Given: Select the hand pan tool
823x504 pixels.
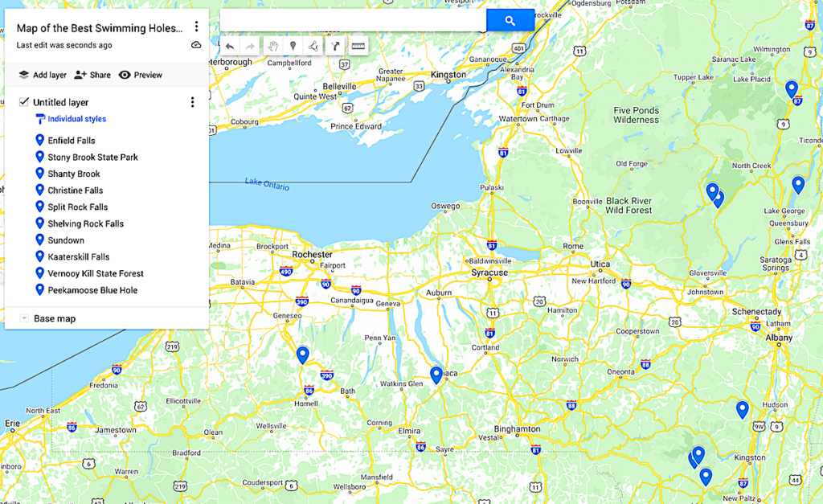Looking at the screenshot, I should tap(272, 46).
